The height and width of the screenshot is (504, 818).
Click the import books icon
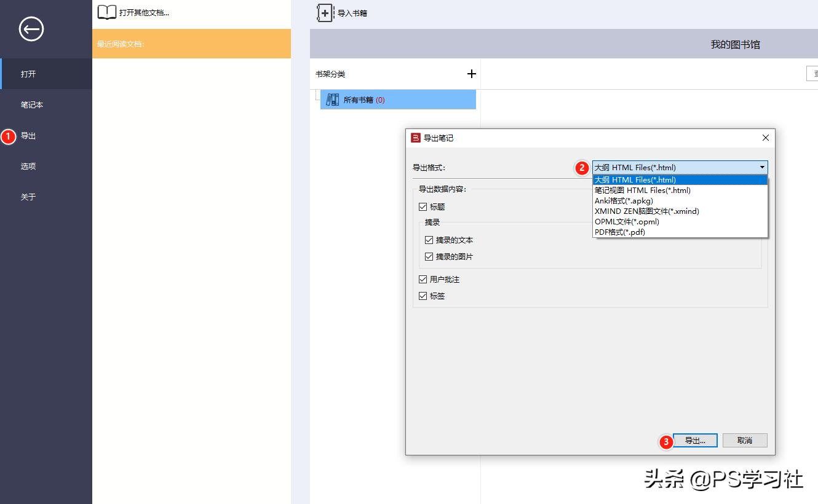[x=325, y=13]
